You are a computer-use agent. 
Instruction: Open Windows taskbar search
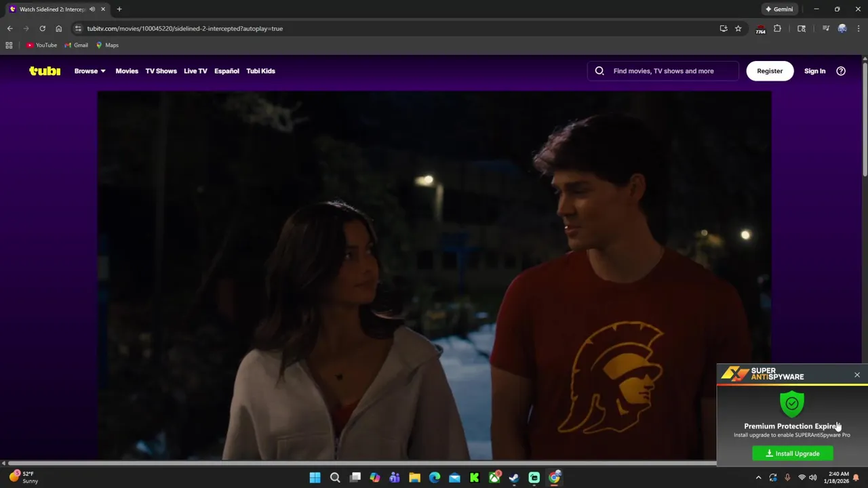click(335, 478)
